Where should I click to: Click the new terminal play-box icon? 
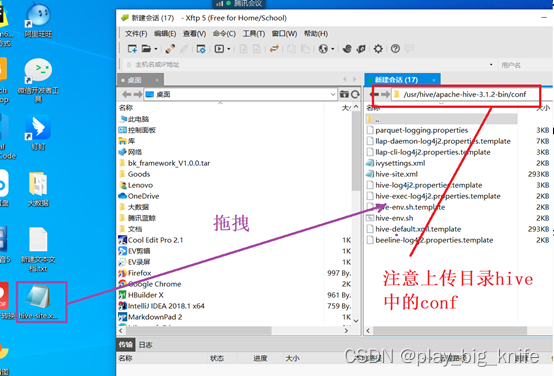click(x=219, y=49)
